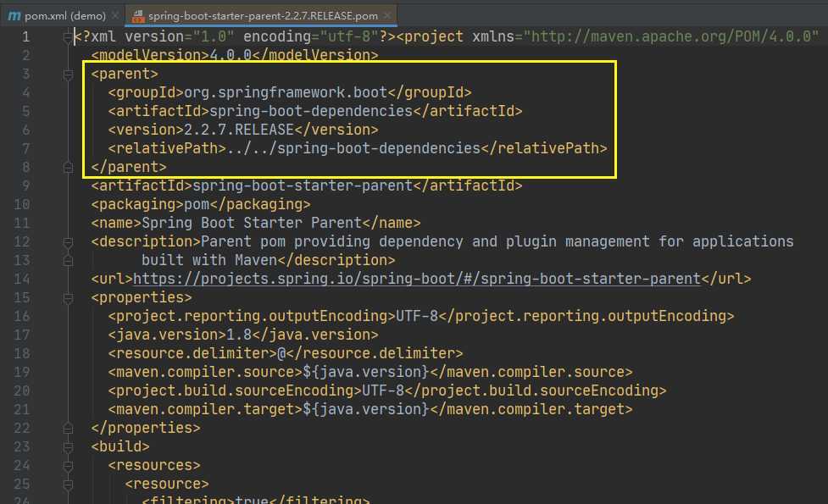Screen dimensions: 828x504
Task: Click the maven.compiler.target ${java.version} value
Action: [x=366, y=409]
